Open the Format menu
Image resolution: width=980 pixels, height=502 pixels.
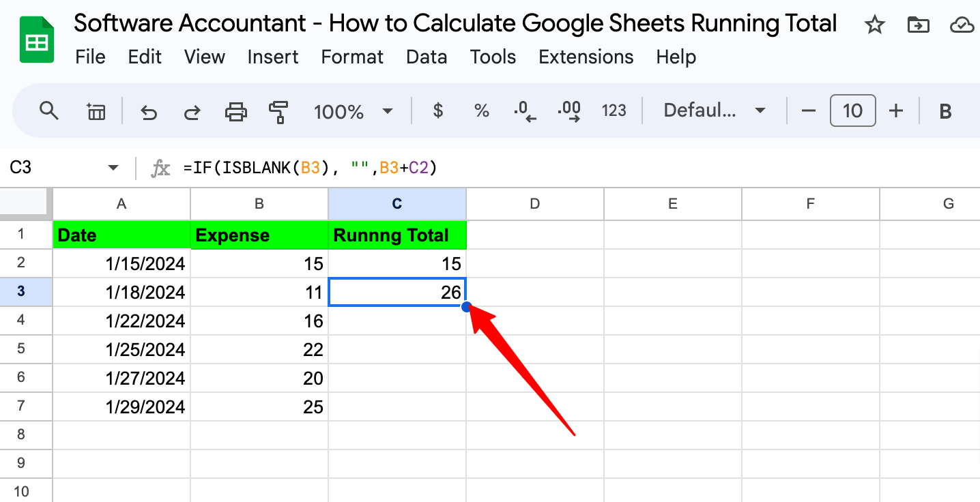click(x=352, y=57)
